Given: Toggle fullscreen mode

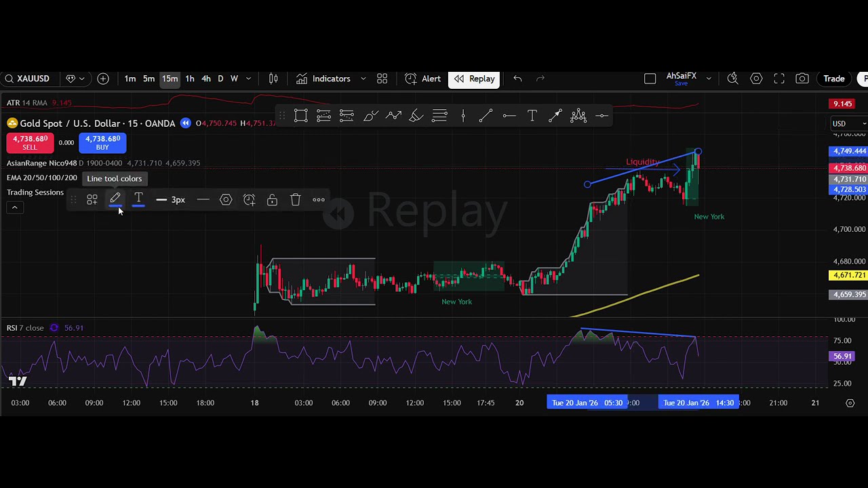Looking at the screenshot, I should pos(779,79).
